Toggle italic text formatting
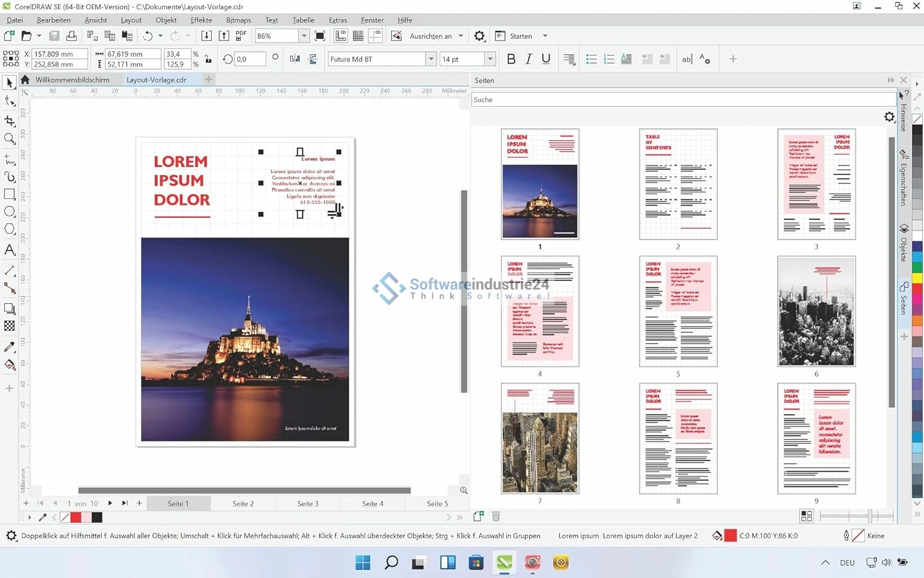This screenshot has width=924, height=578. point(529,59)
